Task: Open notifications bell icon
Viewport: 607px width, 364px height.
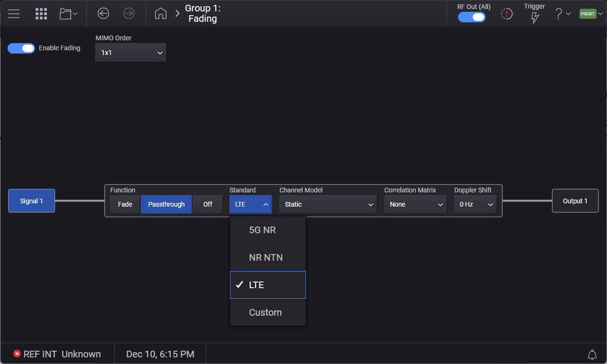Action: tap(592, 354)
